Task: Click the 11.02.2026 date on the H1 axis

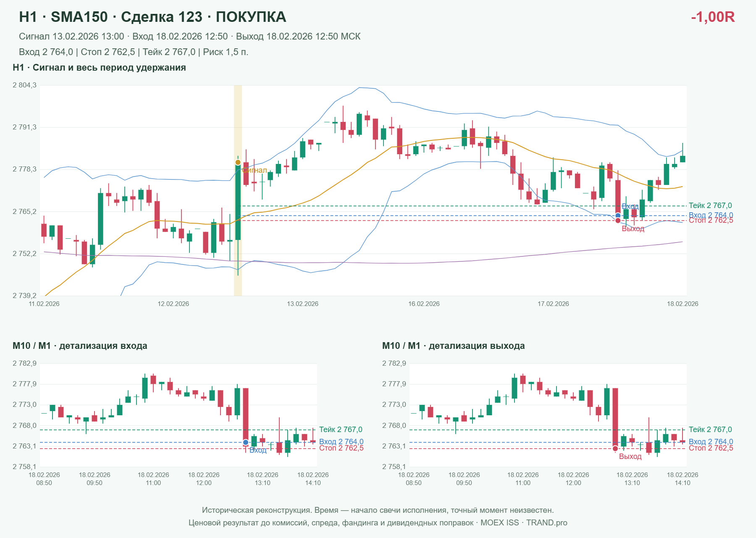Action: (44, 304)
